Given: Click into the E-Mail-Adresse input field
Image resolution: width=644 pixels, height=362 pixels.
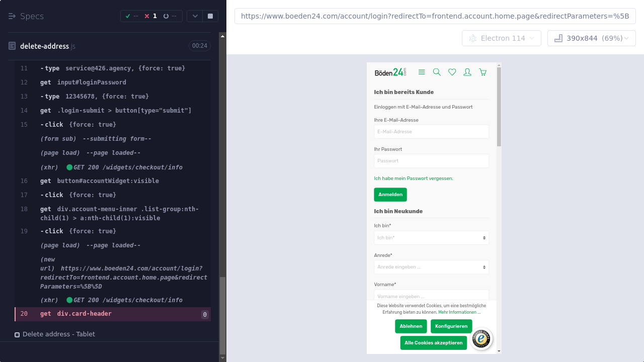Looking at the screenshot, I should pos(431,132).
